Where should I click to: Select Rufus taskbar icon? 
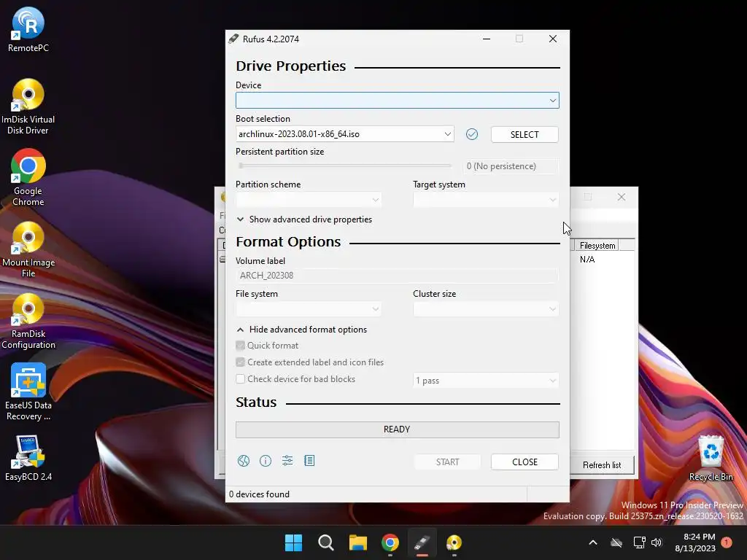click(x=422, y=542)
